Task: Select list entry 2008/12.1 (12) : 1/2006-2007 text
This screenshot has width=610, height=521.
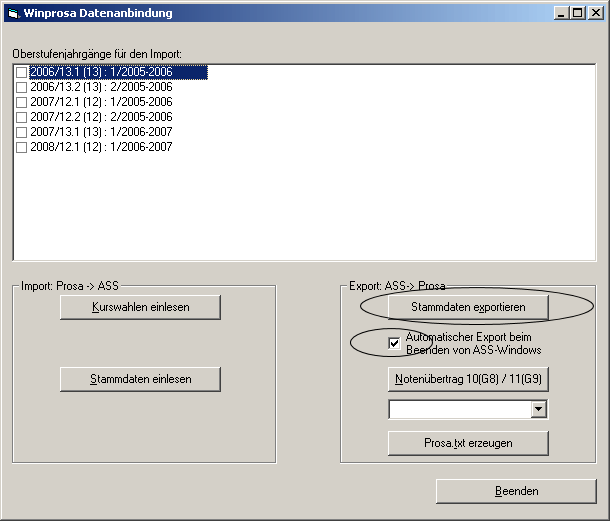Action: tap(101, 147)
